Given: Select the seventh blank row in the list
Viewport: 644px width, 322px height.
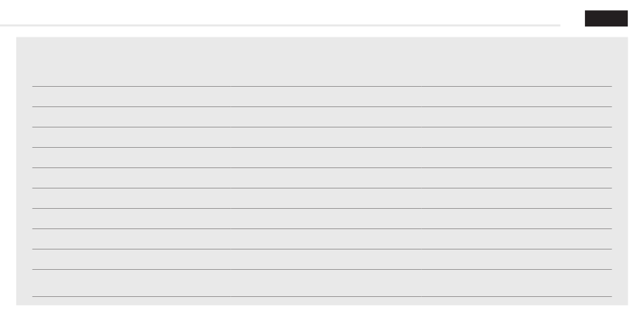Looking at the screenshot, I should click(x=321, y=218).
